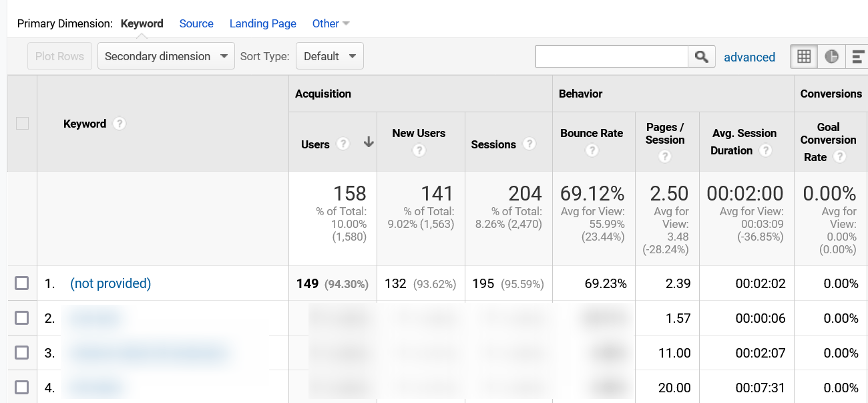Switch to data table view icon
The height and width of the screenshot is (403, 868).
click(x=804, y=57)
